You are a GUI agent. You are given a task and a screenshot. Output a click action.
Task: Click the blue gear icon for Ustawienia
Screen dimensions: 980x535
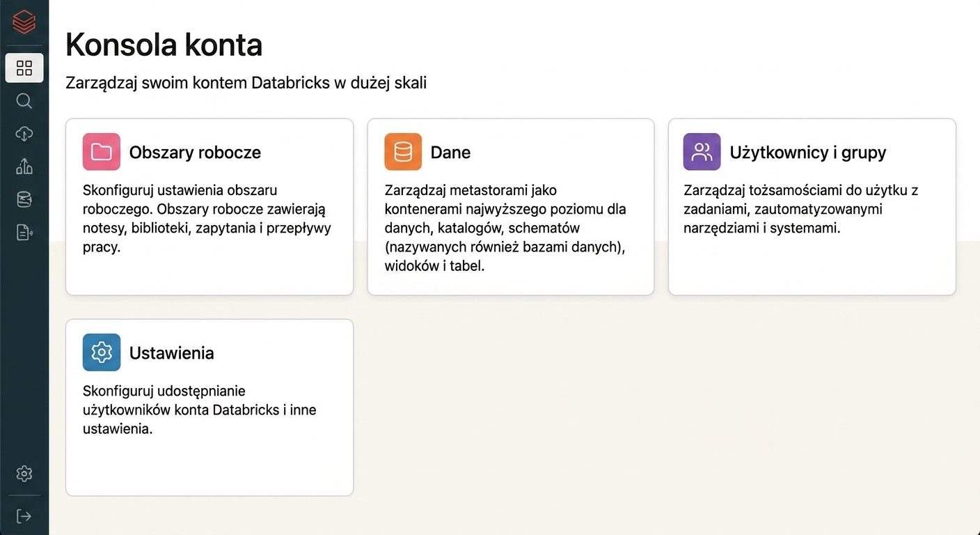102,352
